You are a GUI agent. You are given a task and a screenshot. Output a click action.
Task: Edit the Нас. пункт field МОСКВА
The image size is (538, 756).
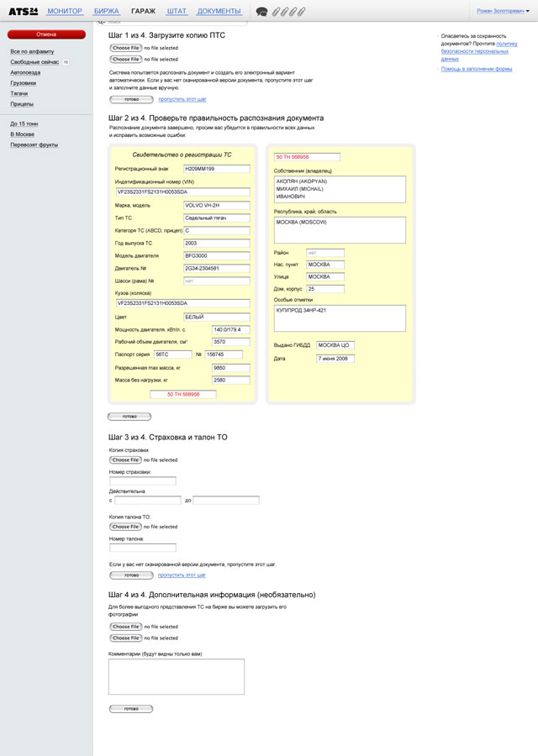click(x=325, y=265)
